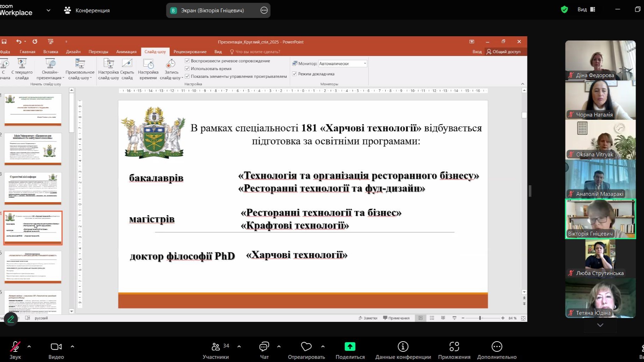The width and height of the screenshot is (644, 362).
Task: Click the Заметки notes button
Action: tap(368, 318)
